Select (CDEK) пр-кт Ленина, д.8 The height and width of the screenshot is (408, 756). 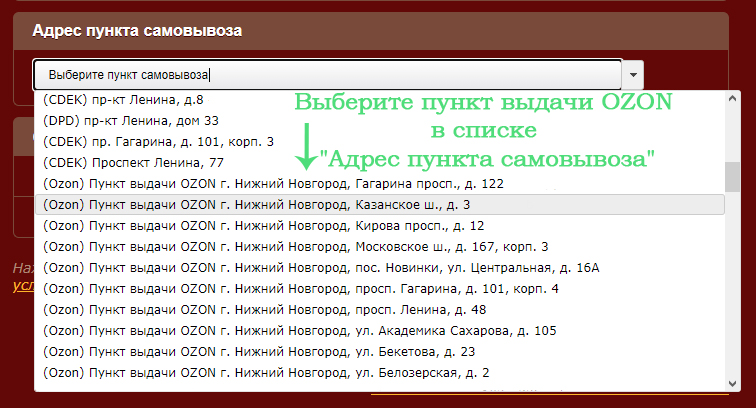[380, 100]
